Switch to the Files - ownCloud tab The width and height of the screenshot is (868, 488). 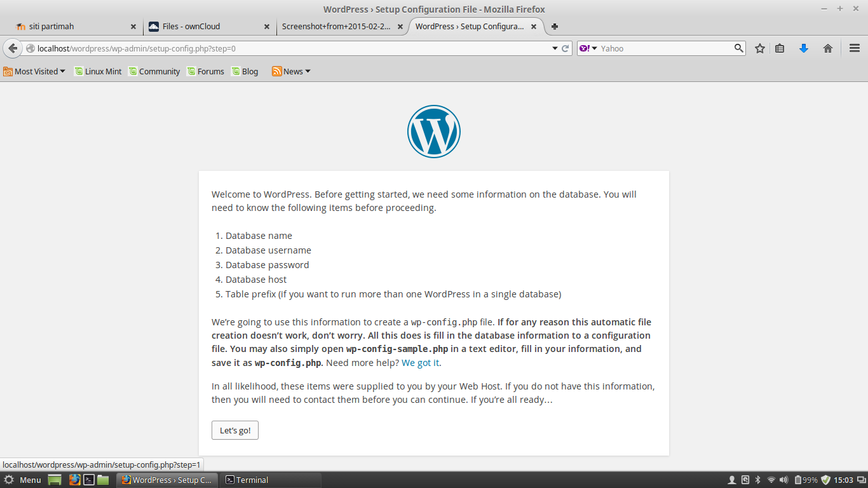point(210,27)
